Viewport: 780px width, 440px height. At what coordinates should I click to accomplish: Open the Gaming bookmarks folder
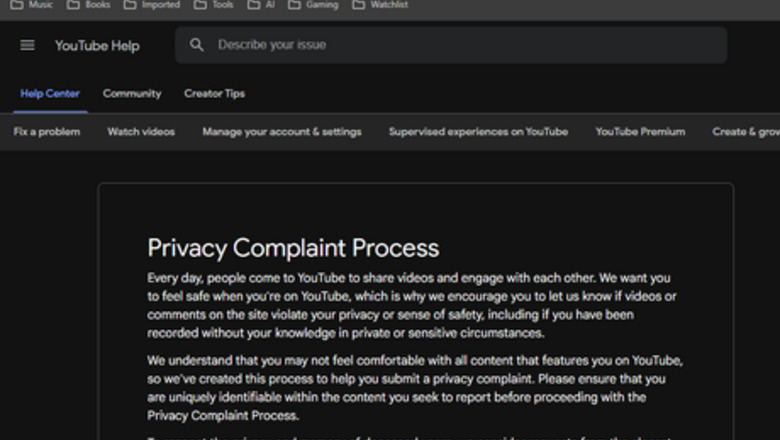[x=313, y=5]
